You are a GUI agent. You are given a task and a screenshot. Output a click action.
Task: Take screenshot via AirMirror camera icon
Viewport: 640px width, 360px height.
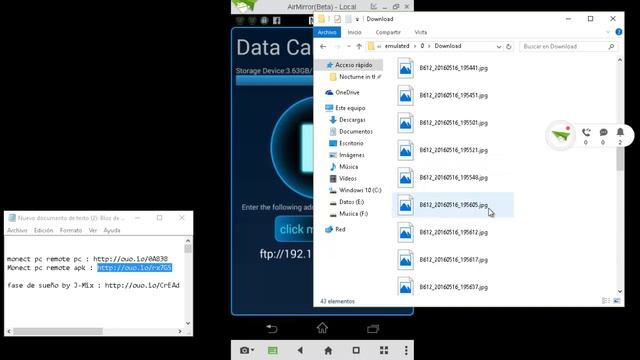(244, 350)
